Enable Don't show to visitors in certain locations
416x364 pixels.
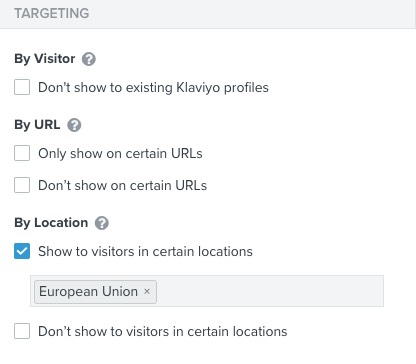click(x=22, y=331)
